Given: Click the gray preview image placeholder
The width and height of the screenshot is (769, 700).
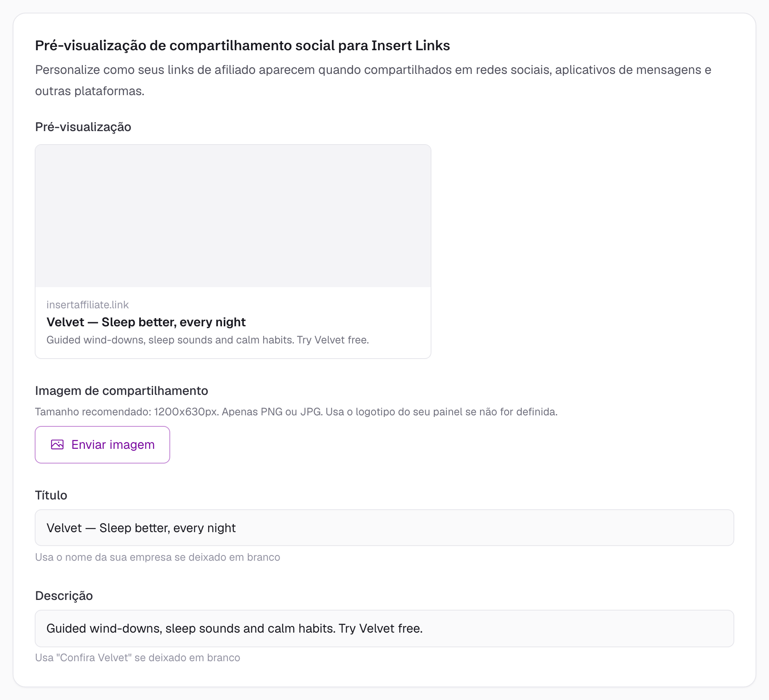Looking at the screenshot, I should pos(233,216).
